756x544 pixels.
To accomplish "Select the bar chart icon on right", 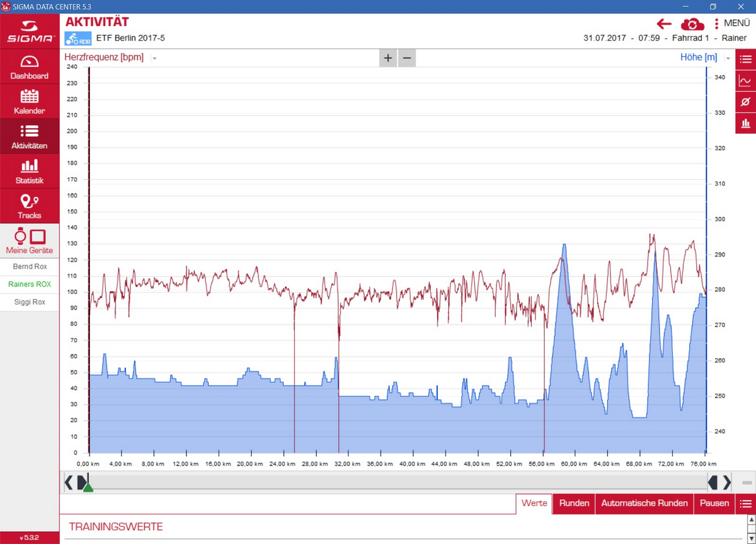I will point(745,124).
